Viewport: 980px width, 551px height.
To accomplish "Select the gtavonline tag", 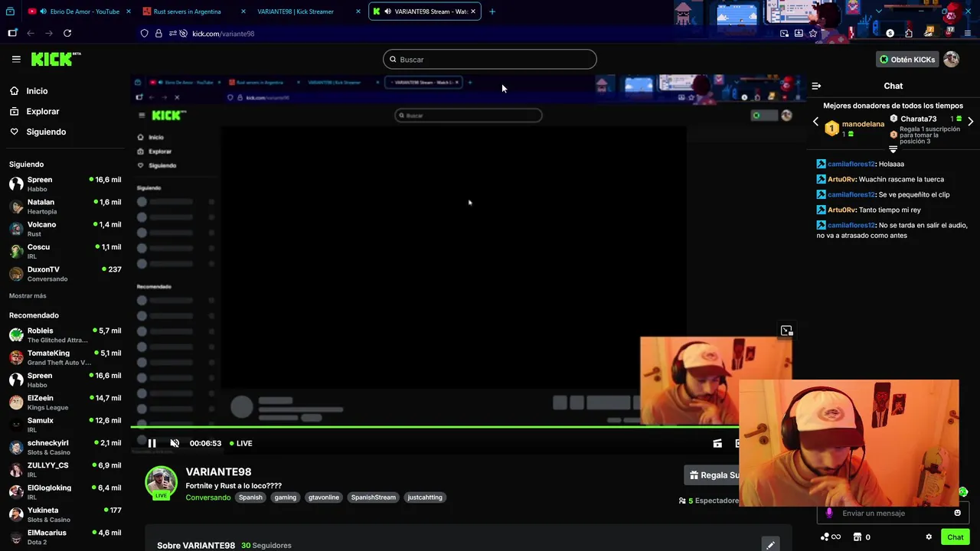I will [x=323, y=497].
